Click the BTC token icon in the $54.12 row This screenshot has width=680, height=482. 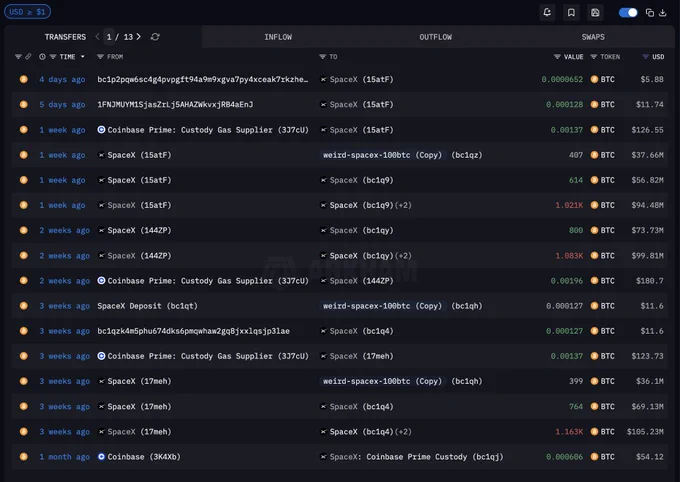click(x=595, y=457)
